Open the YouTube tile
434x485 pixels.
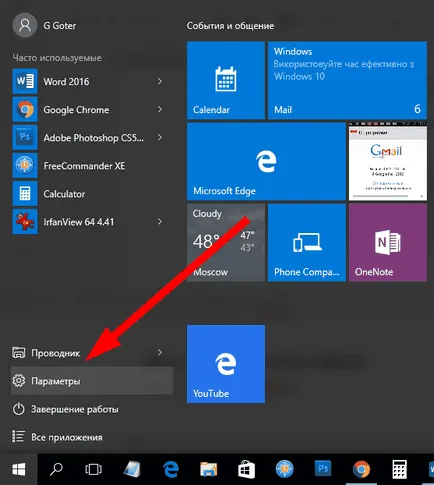(226, 364)
